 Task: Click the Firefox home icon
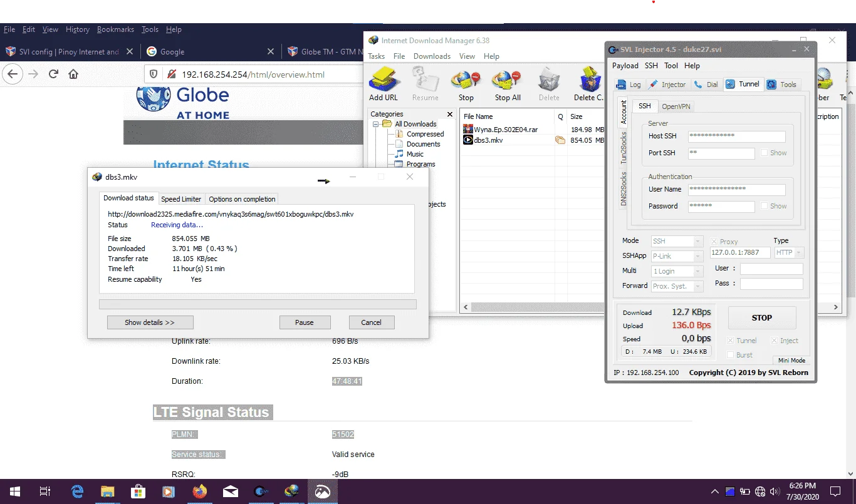[73, 74]
